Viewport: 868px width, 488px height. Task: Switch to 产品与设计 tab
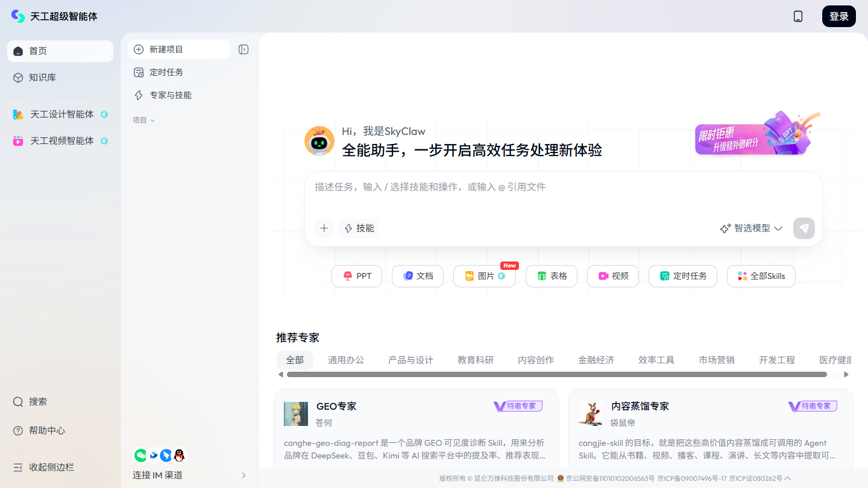[x=410, y=360]
